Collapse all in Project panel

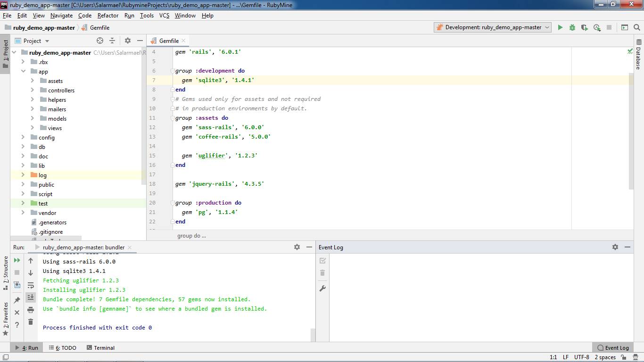click(x=112, y=41)
